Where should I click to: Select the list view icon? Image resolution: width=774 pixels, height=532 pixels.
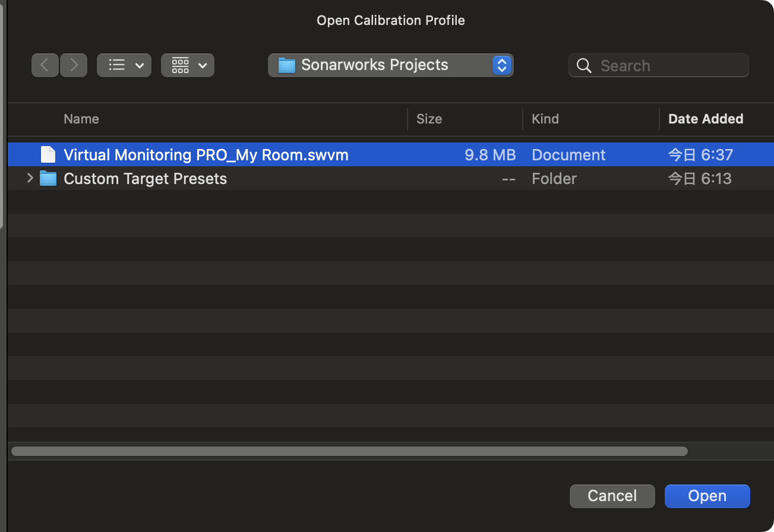[x=117, y=65]
